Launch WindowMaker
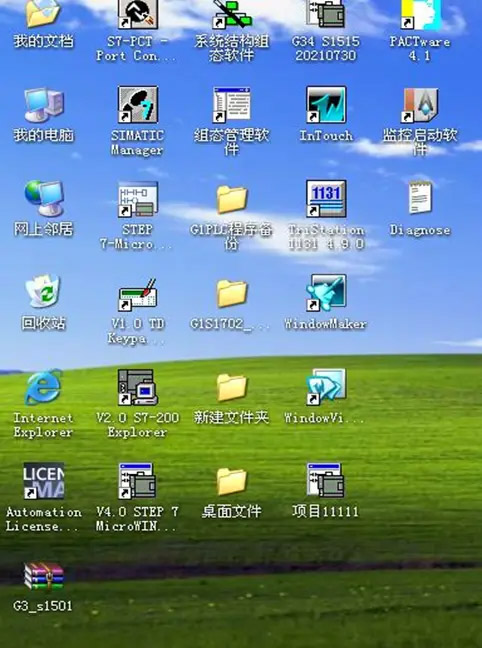The width and height of the screenshot is (482, 648). tap(326, 293)
